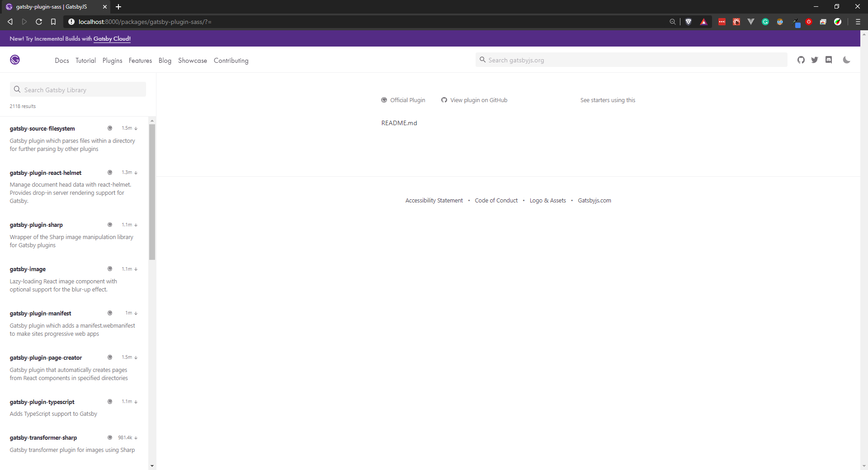Click the downloads arrow next to gatsby-plugin-sharp

[x=136, y=225]
